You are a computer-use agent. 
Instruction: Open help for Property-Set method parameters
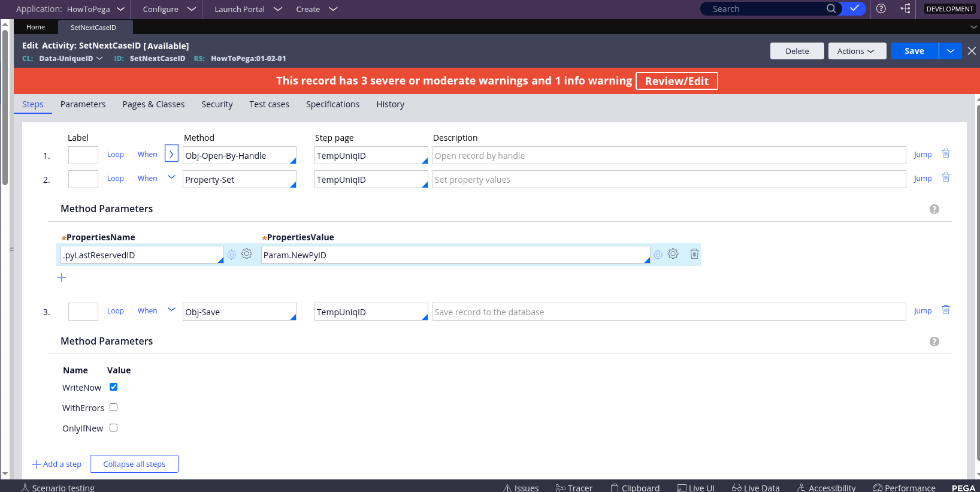pyautogui.click(x=934, y=209)
